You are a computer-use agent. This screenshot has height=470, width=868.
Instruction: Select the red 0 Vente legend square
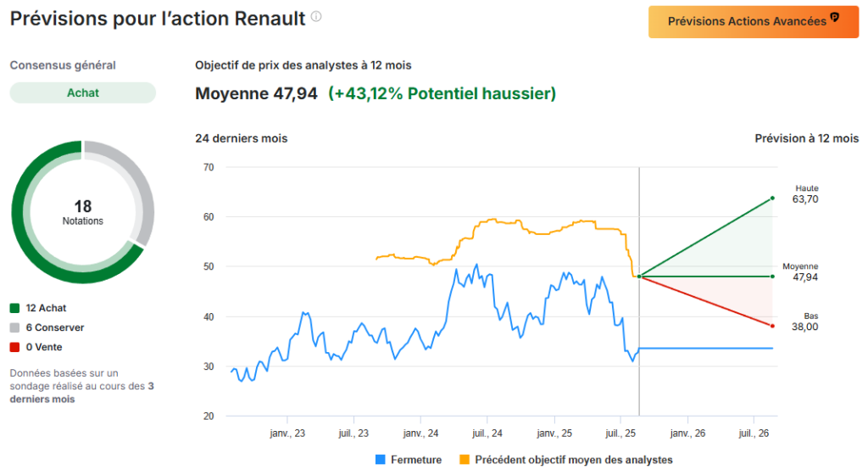pos(14,347)
